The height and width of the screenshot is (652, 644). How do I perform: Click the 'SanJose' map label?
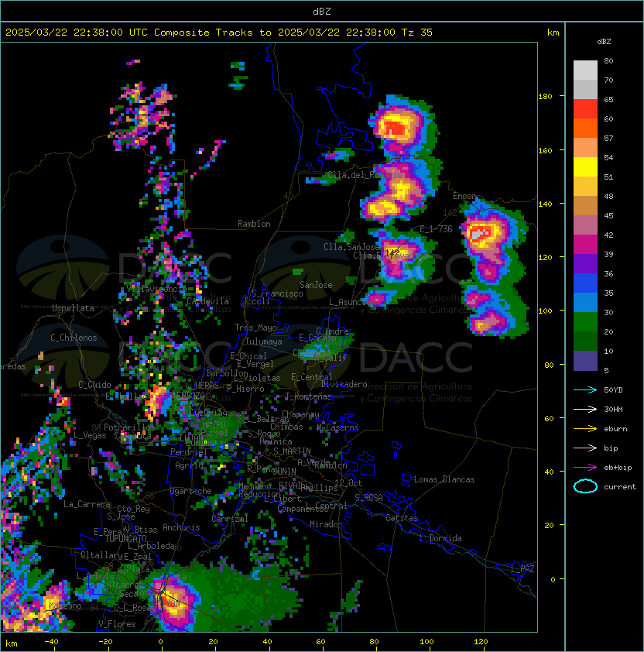pos(316,285)
